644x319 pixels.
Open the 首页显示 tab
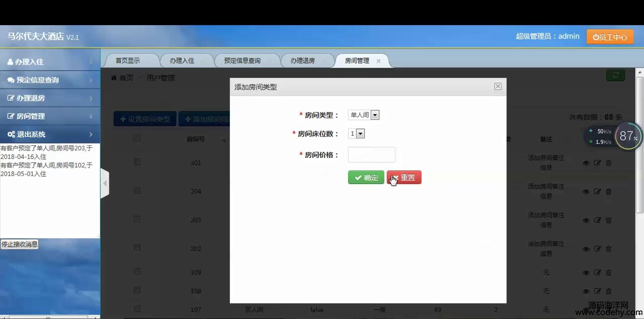pos(128,61)
